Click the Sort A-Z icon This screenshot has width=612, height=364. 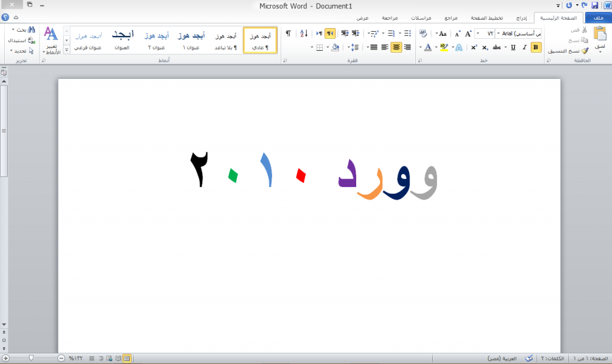pyautogui.click(x=303, y=33)
